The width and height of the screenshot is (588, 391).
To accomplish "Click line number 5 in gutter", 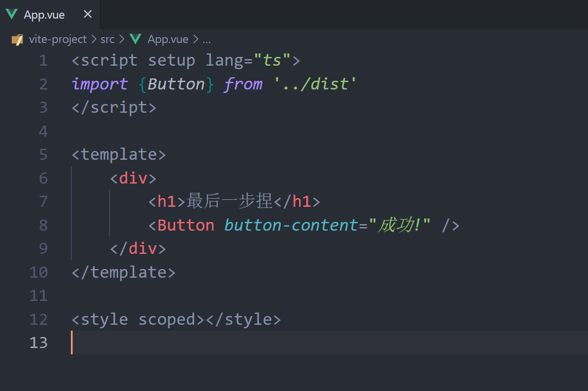I will click(44, 155).
